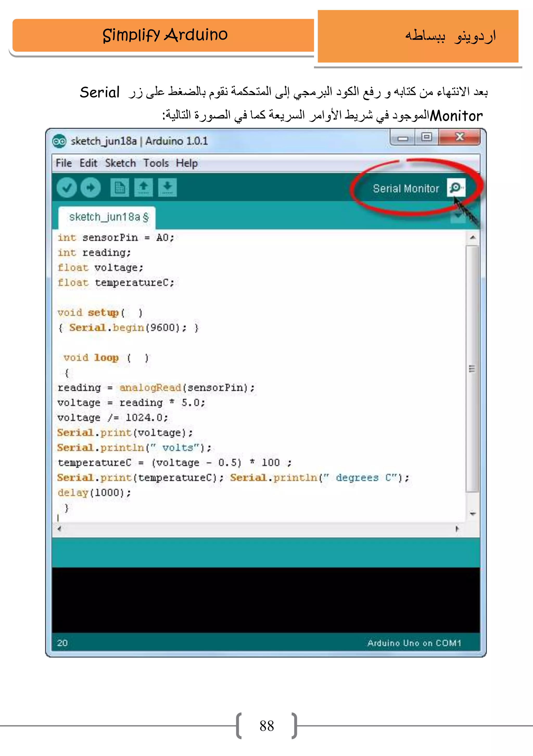Image resolution: width=533 pixels, height=756 pixels.
Task: Click 'void loop ( )' in the code
Action: click(x=106, y=358)
